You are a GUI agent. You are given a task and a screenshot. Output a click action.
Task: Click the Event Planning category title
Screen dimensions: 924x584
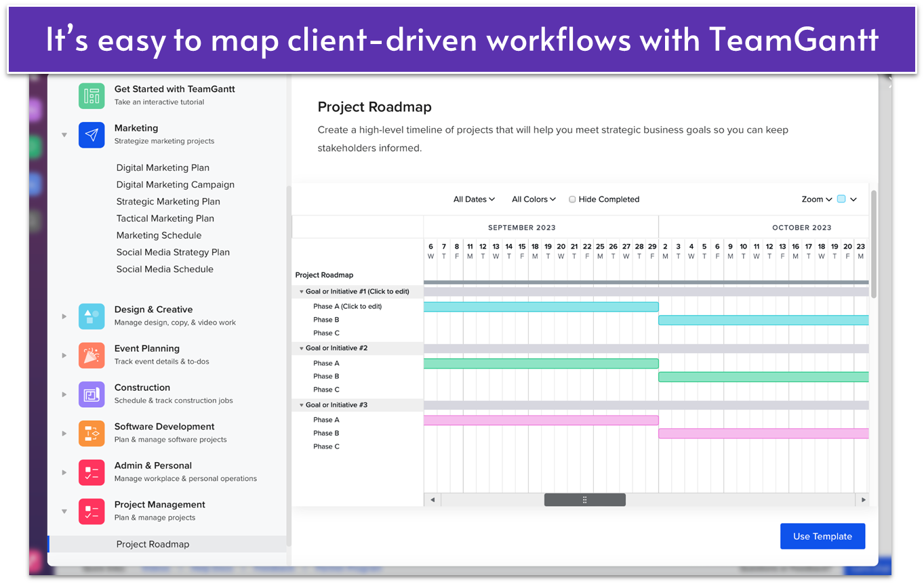pyautogui.click(x=147, y=349)
